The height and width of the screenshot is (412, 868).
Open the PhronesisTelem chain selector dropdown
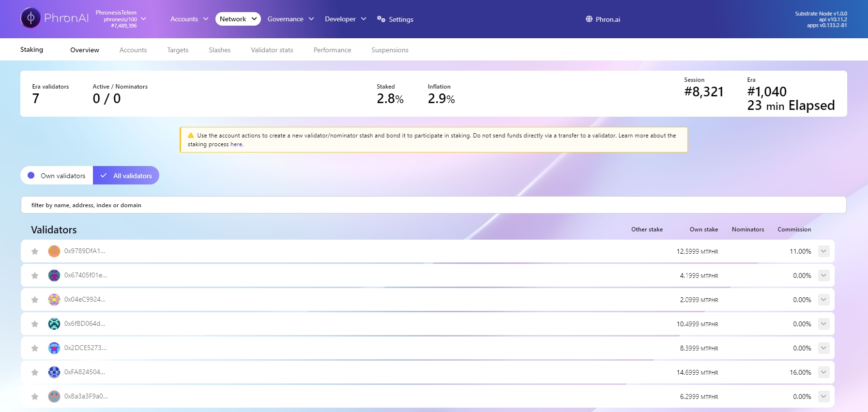pyautogui.click(x=121, y=19)
